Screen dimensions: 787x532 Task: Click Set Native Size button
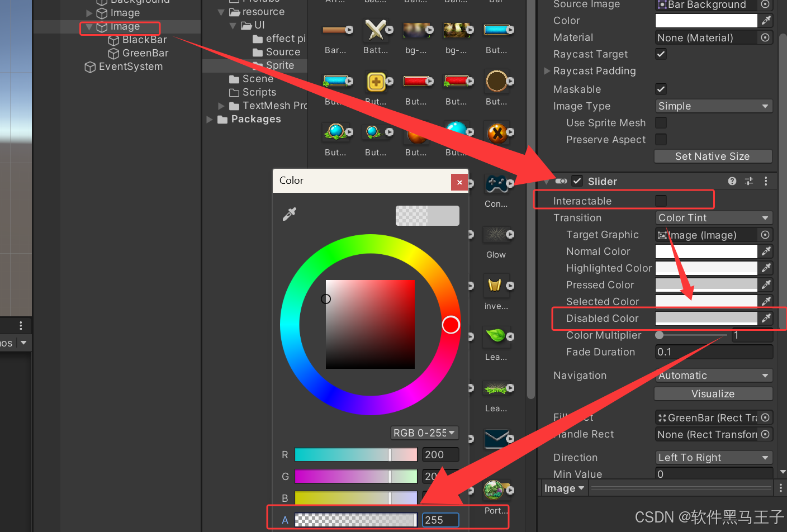click(x=713, y=156)
